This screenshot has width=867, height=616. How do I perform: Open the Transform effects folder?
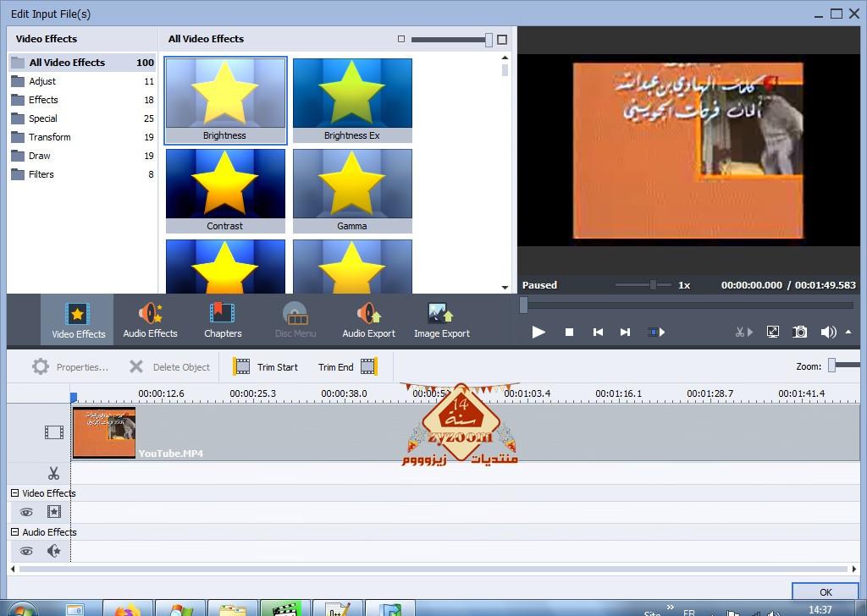[82, 137]
